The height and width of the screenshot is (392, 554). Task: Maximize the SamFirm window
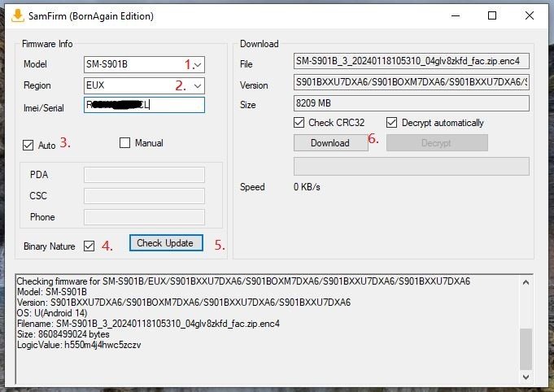pos(492,15)
